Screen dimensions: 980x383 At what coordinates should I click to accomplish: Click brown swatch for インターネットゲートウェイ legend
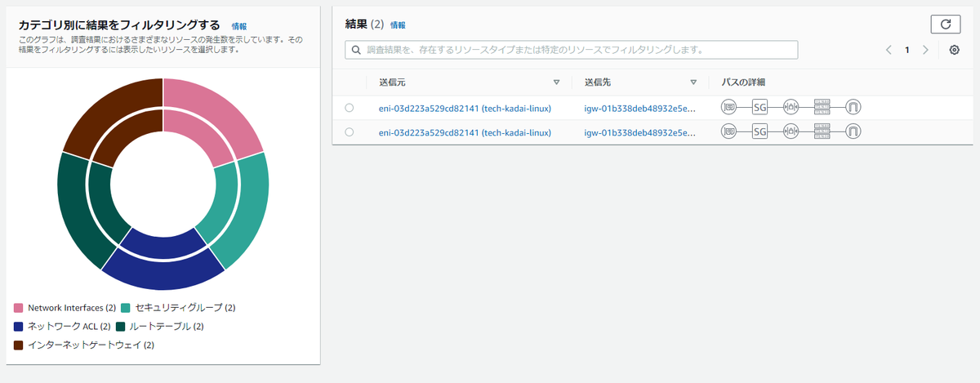(x=19, y=345)
